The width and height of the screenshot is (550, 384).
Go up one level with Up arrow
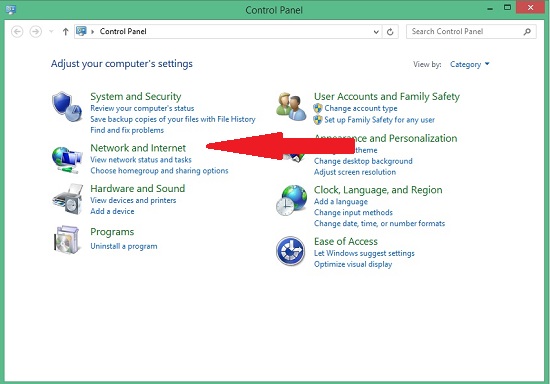coord(65,32)
